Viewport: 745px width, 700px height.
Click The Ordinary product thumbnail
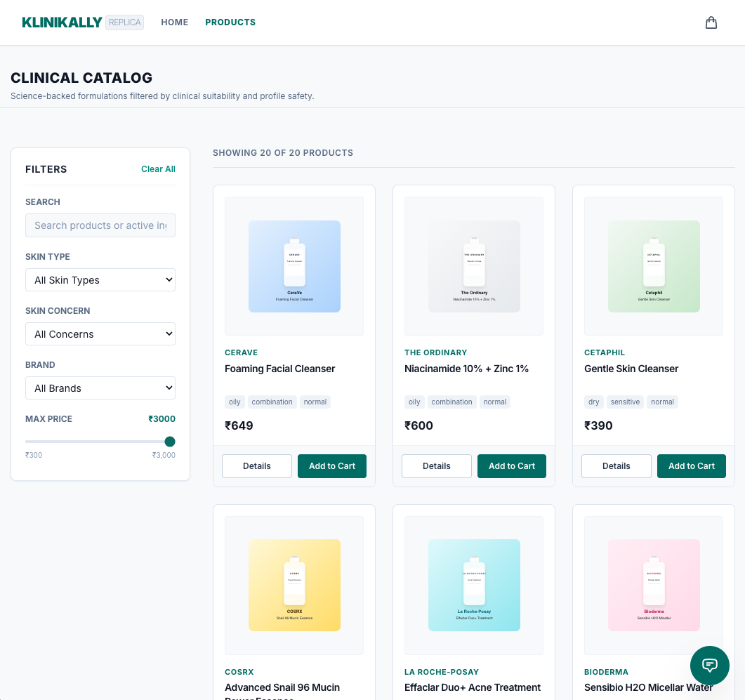(x=474, y=266)
